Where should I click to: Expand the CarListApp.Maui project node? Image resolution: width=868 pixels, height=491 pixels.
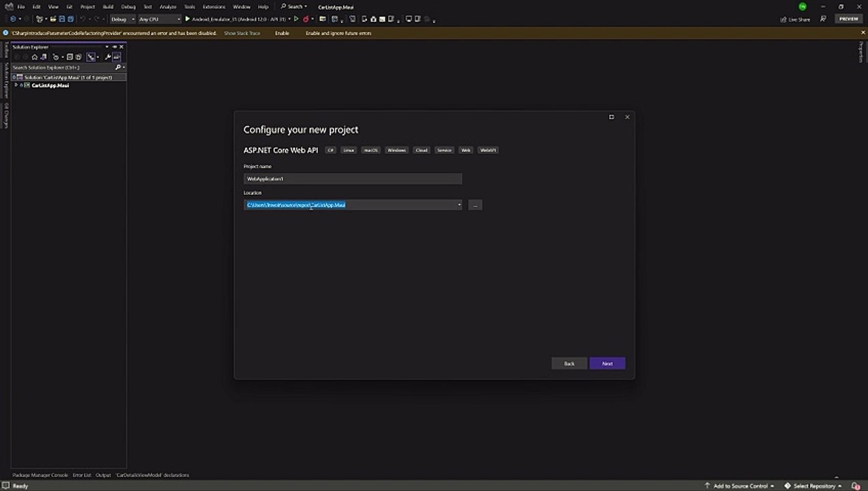click(x=16, y=85)
